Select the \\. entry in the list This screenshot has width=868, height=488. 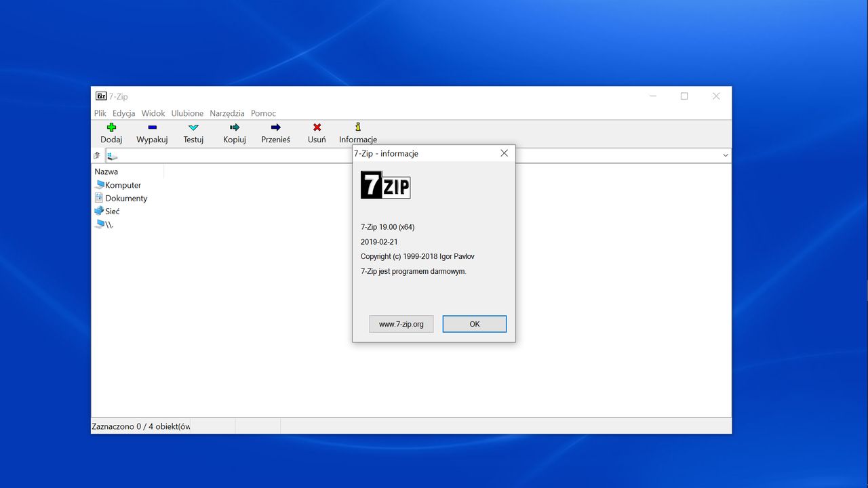104,224
